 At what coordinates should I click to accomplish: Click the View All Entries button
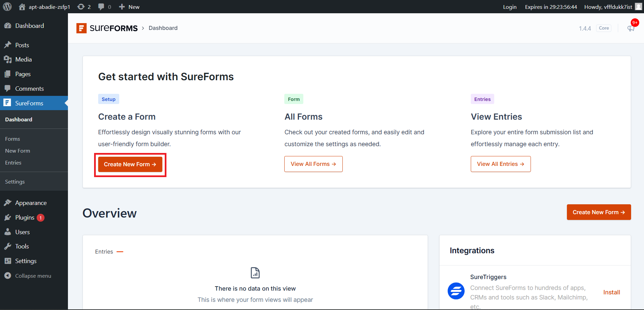(x=500, y=164)
